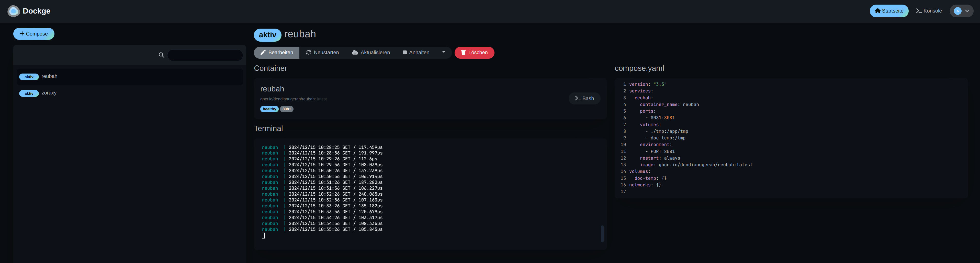Screen dimensions: 980x263
Task: Click version line in compose.yaml
Action: point(648,84)
